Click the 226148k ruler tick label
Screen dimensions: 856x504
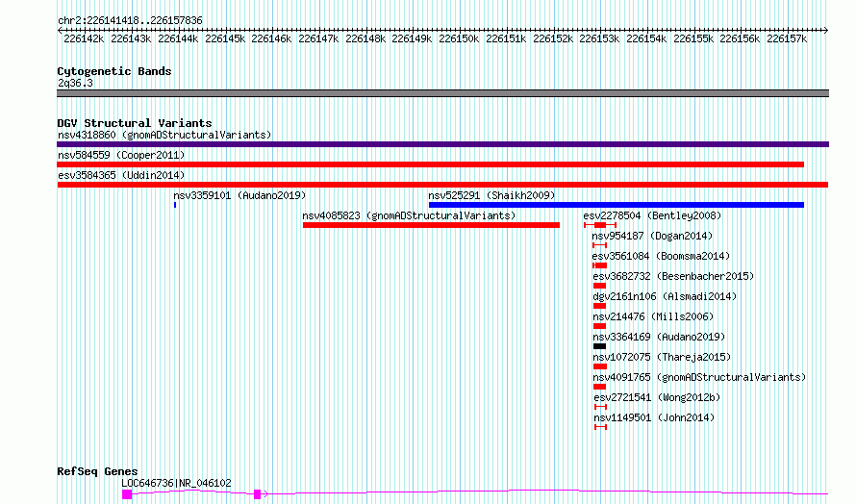(365, 39)
